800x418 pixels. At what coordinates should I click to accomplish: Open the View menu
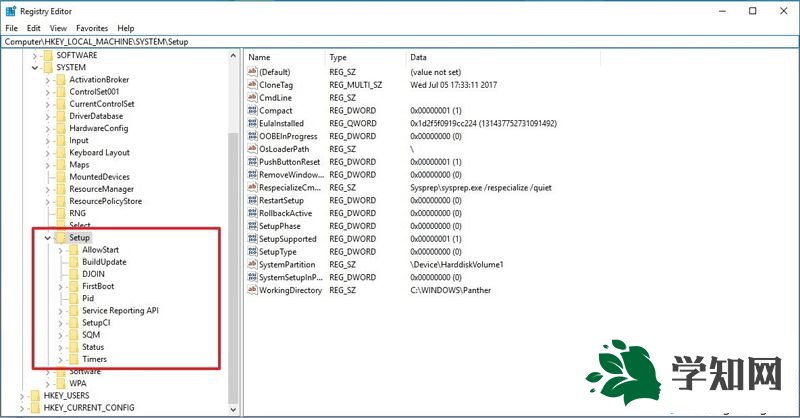coord(58,28)
